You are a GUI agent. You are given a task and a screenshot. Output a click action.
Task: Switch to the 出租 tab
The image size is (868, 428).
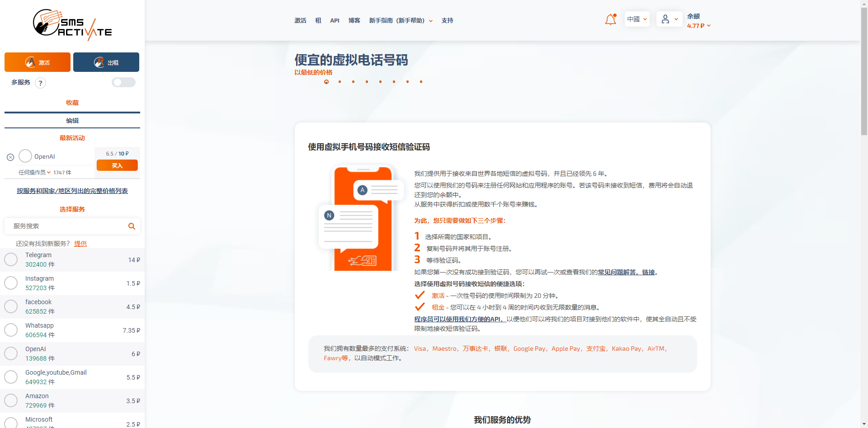point(106,62)
